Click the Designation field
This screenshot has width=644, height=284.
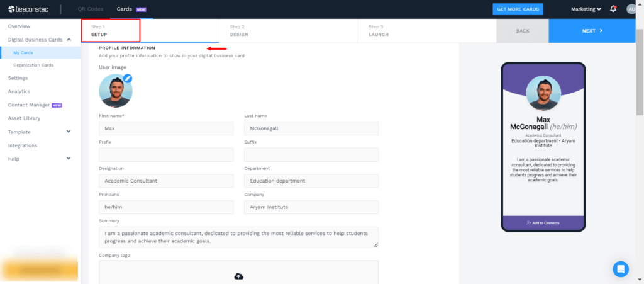pyautogui.click(x=166, y=181)
